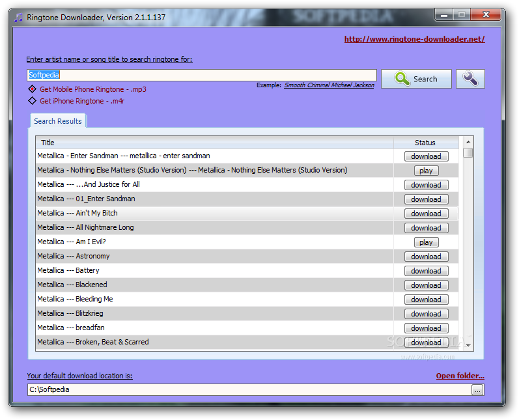Click the Open folder link
The image size is (519, 420).
tap(460, 376)
